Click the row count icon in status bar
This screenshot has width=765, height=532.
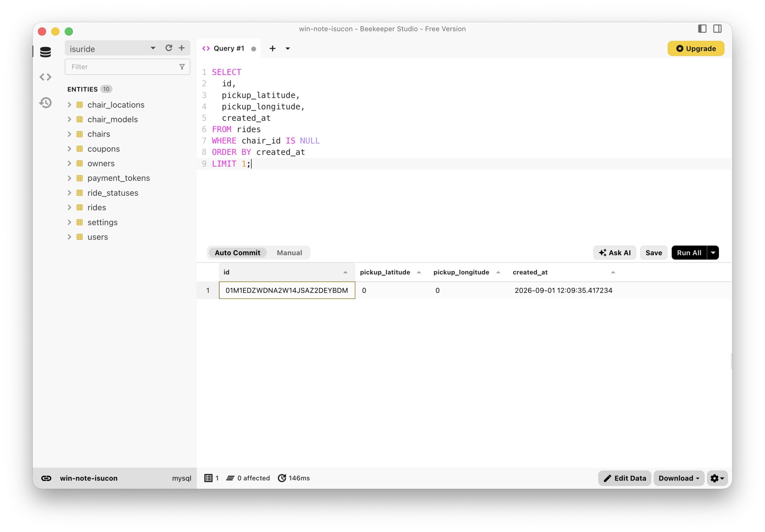[208, 478]
